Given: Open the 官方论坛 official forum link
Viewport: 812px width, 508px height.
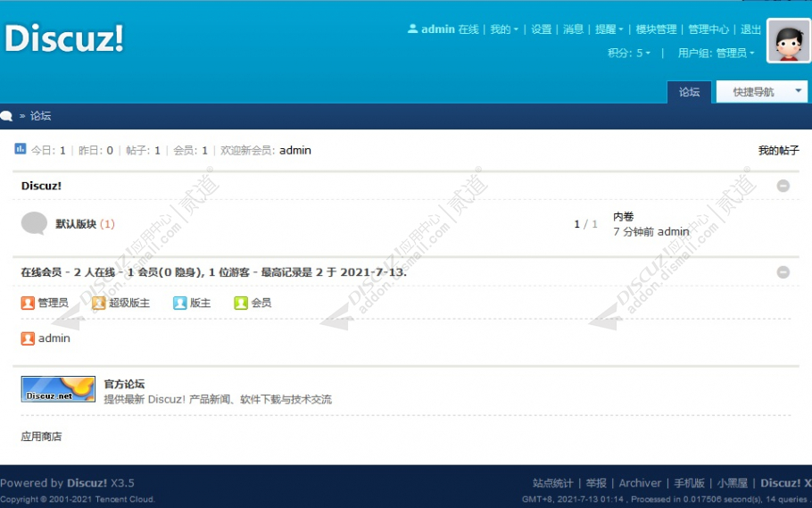Looking at the screenshot, I should [x=124, y=384].
